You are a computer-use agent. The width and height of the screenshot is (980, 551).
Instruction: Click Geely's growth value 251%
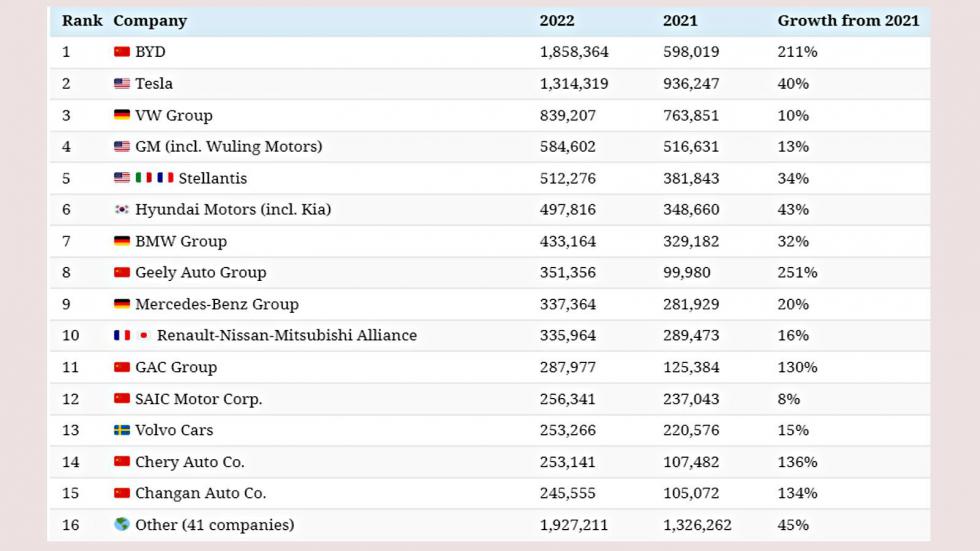point(797,272)
